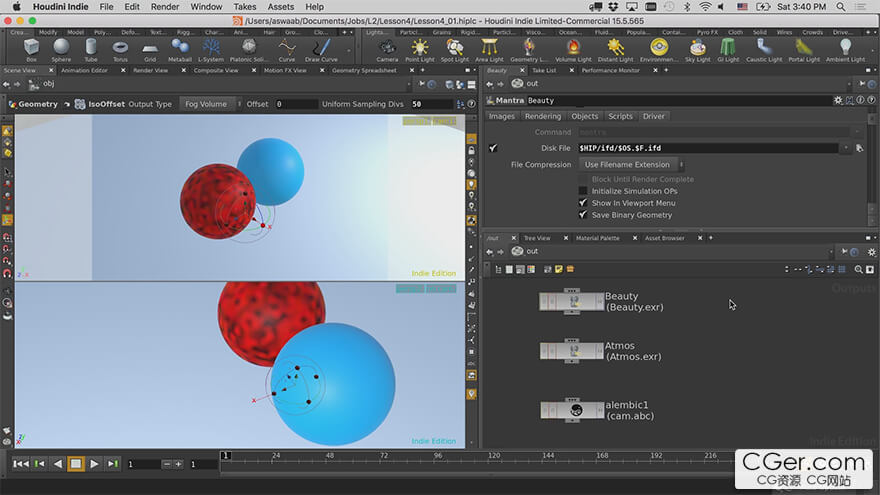Open the Apple menu
This screenshot has width=880, height=495.
[16, 7]
